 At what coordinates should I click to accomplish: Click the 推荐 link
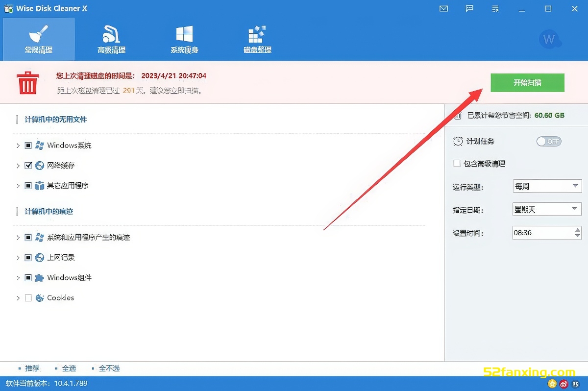[x=32, y=368]
